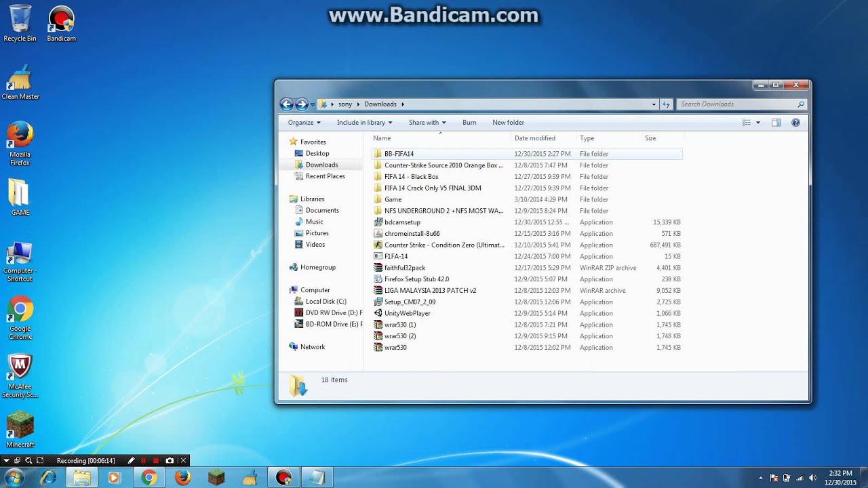Click the Burn toolbar button
This screenshot has height=488, width=868.
tap(469, 123)
